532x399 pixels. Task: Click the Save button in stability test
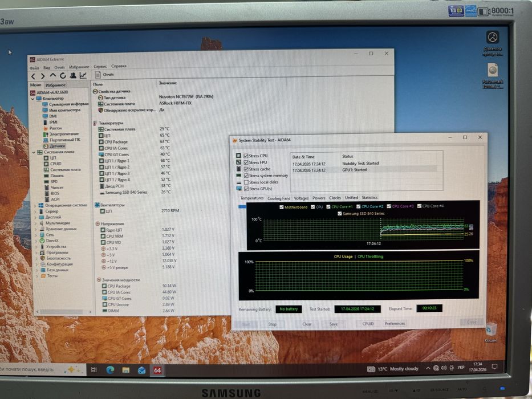334,324
